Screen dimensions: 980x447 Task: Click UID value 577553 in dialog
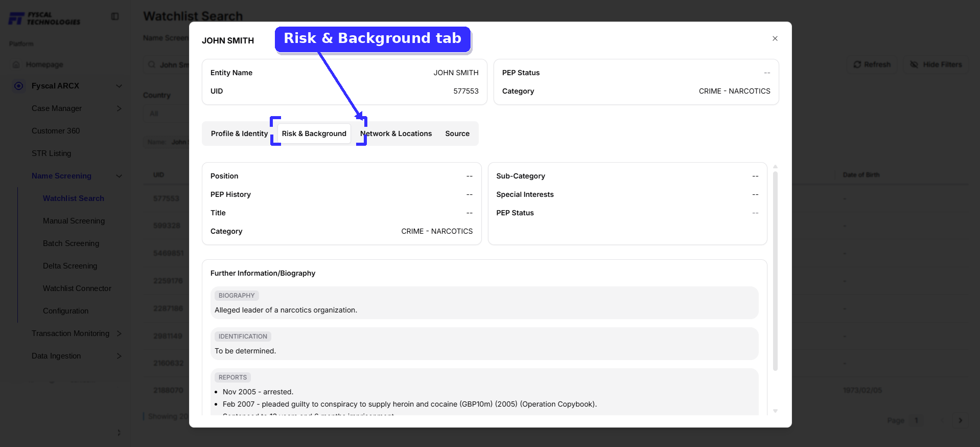pos(466,91)
